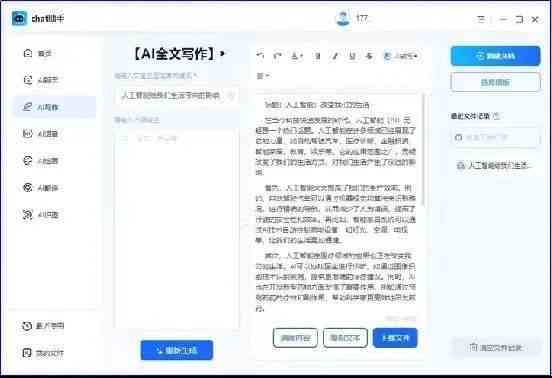Click the scrollbar of the article editor
The width and height of the screenshot is (552, 378).
423,150
